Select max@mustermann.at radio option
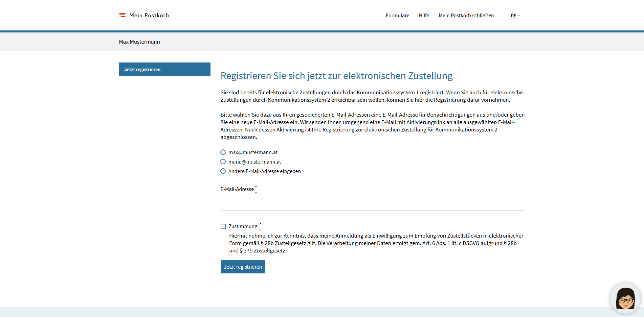 (x=223, y=152)
